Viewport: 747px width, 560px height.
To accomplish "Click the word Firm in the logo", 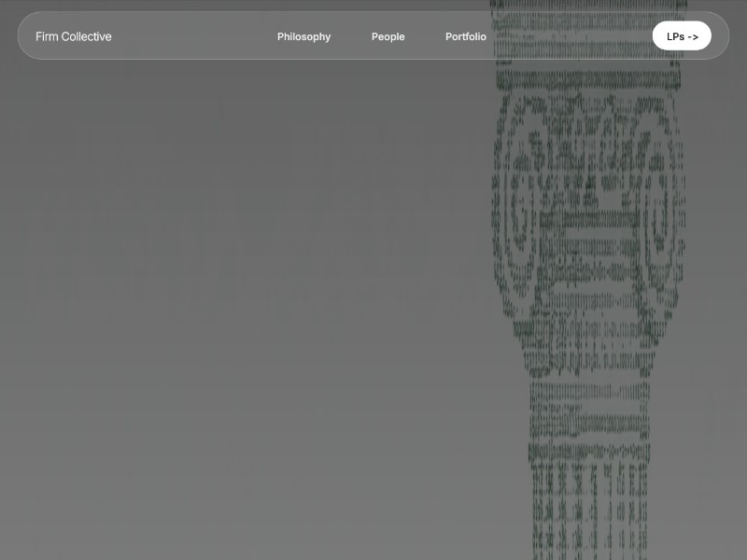I will point(46,36).
